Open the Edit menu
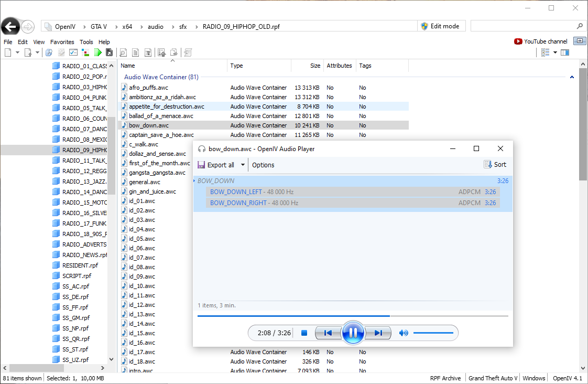Screen dimensions: 588x384 (x=23, y=42)
